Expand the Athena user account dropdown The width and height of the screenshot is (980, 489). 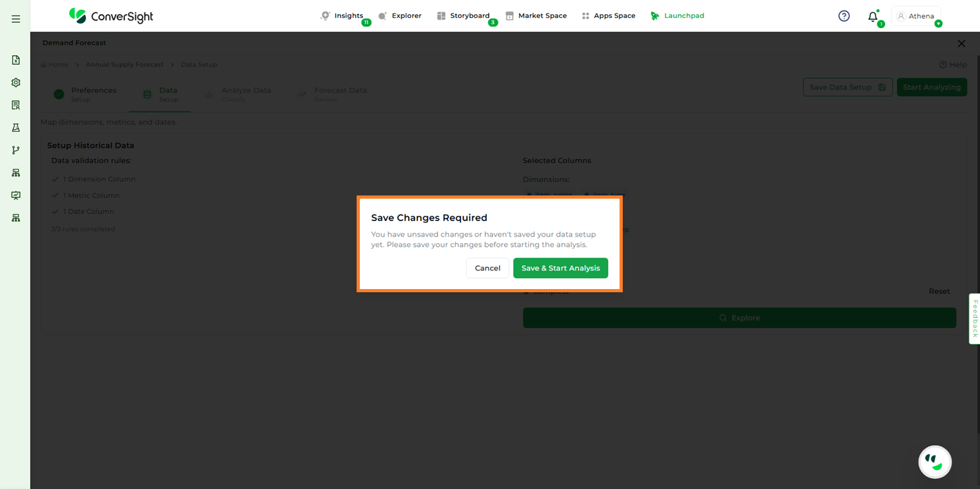[917, 16]
